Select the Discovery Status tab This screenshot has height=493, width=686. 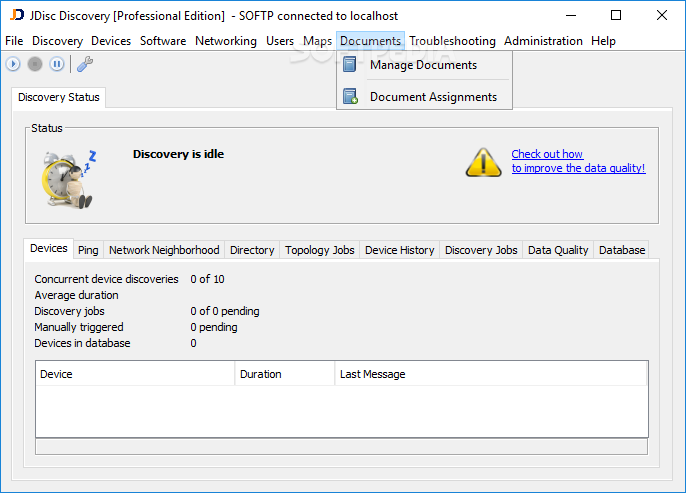pyautogui.click(x=59, y=97)
